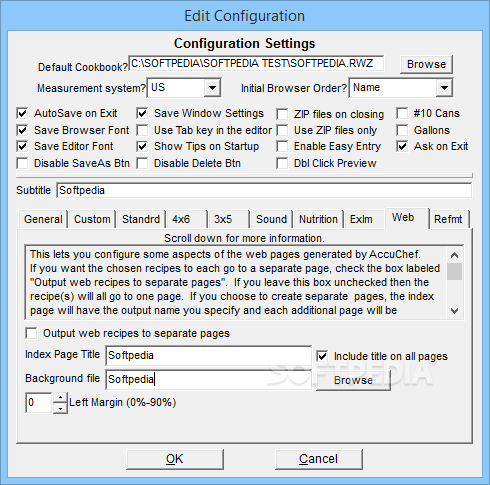Click Browse for Background file
Screen dimensions: 490x485
point(353,380)
